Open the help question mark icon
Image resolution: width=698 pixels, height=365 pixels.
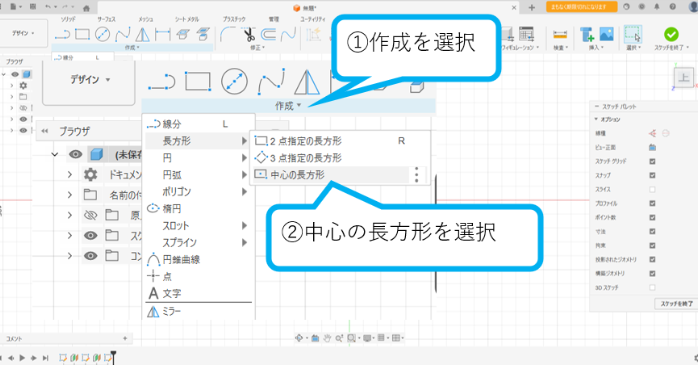pos(672,7)
